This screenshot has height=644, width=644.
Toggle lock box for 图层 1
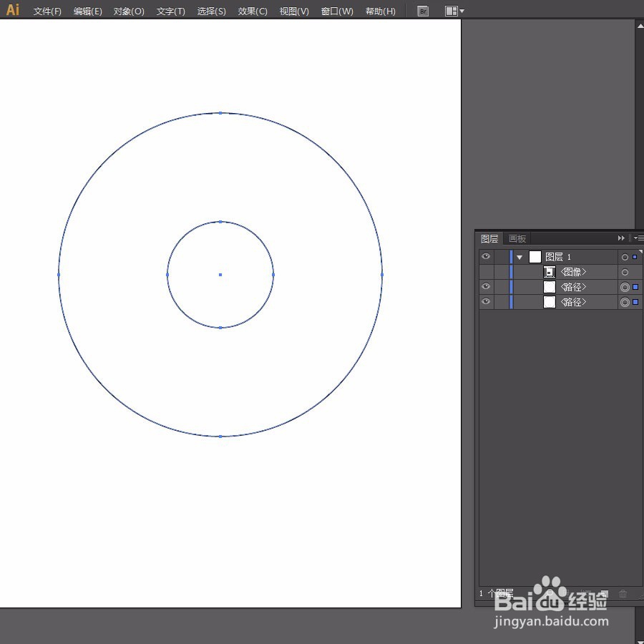502,257
